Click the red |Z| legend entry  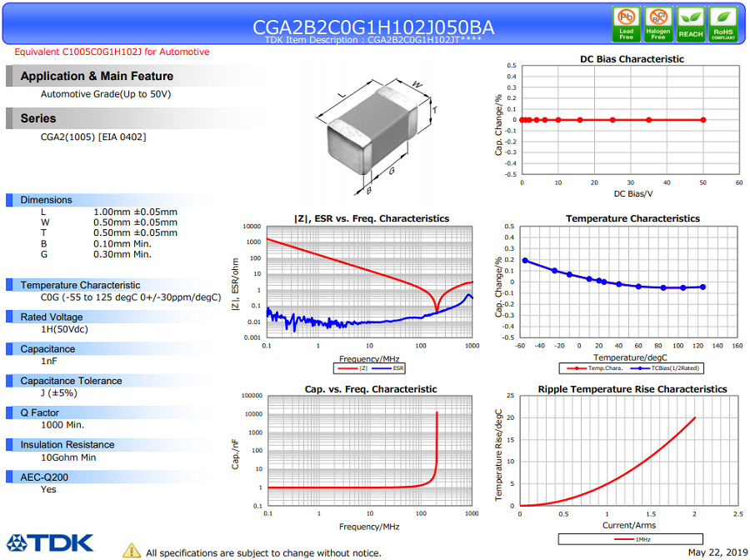pos(352,368)
